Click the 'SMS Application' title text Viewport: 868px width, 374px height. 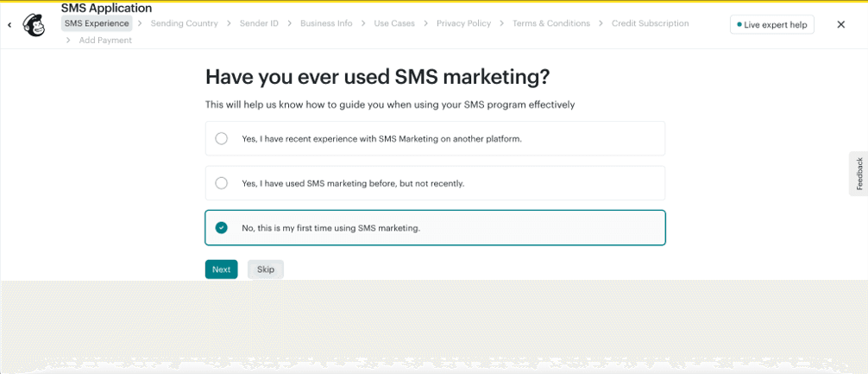point(106,9)
